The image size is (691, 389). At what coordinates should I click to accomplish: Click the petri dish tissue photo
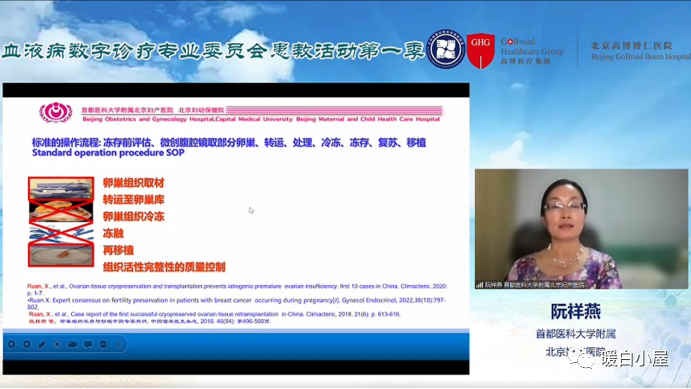click(61, 255)
